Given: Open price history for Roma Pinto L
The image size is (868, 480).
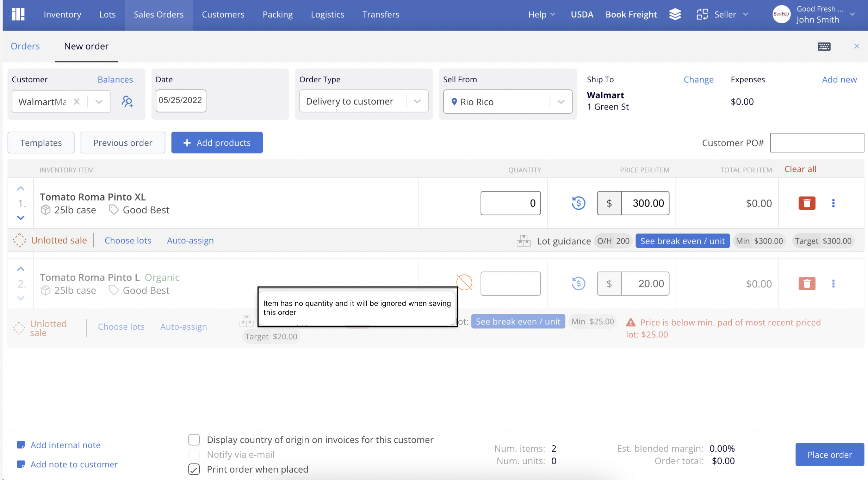Looking at the screenshot, I should click(578, 284).
